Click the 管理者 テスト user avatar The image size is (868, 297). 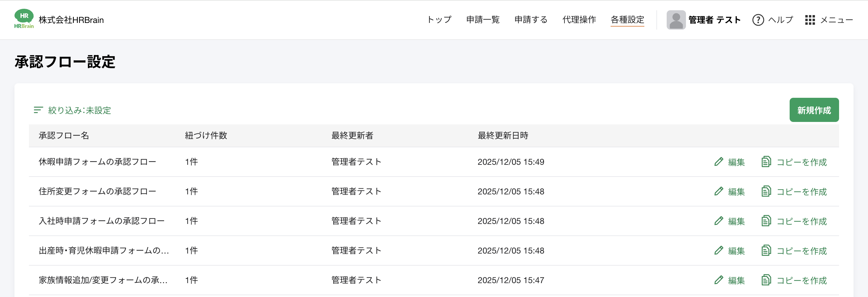pos(676,20)
